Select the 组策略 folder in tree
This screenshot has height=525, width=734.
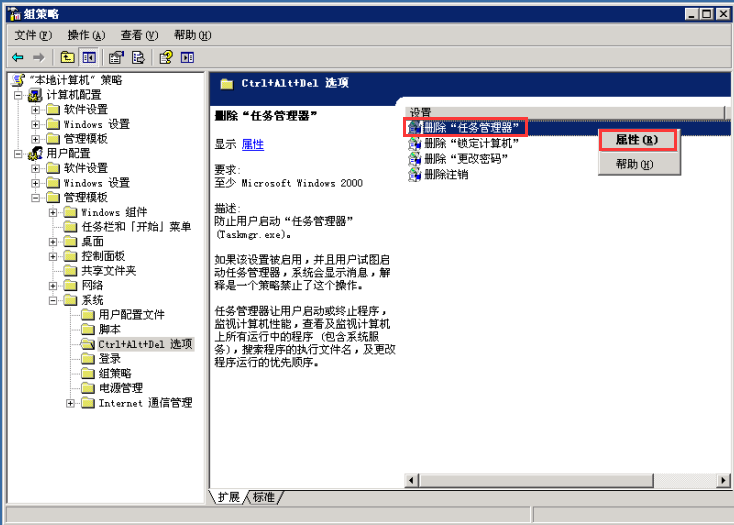point(115,373)
